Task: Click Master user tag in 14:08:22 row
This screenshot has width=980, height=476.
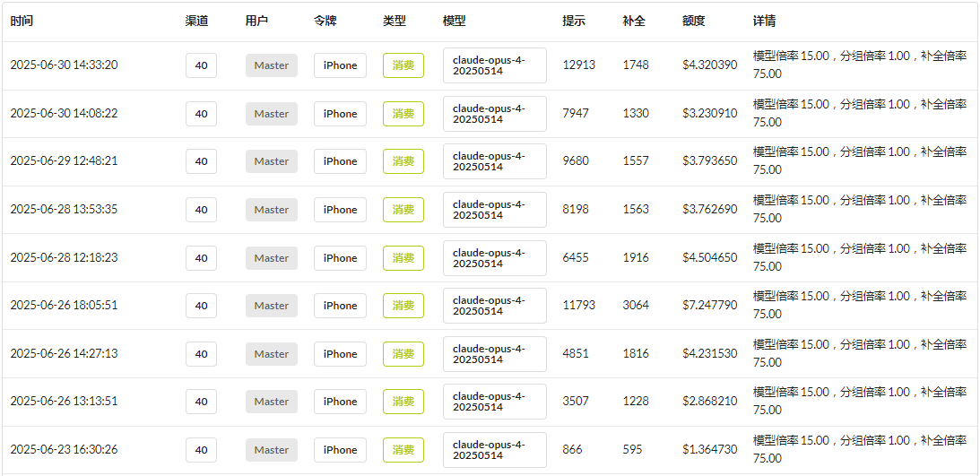Action: (x=272, y=114)
